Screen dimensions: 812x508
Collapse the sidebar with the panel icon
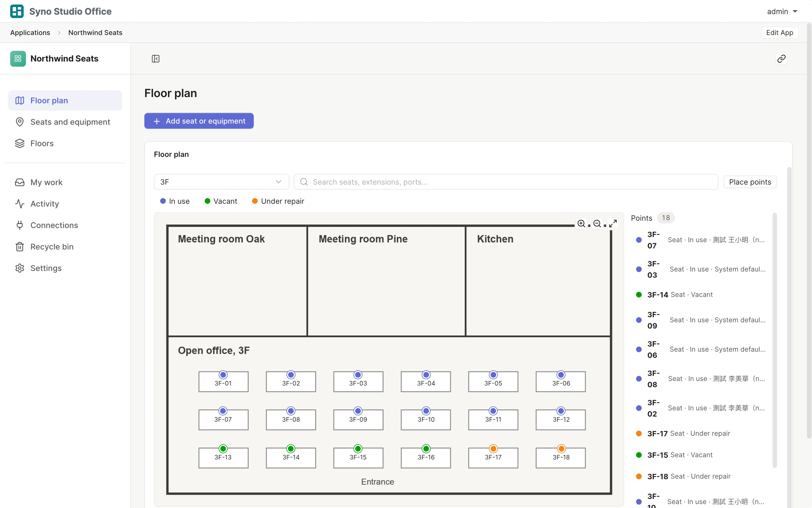click(x=156, y=59)
